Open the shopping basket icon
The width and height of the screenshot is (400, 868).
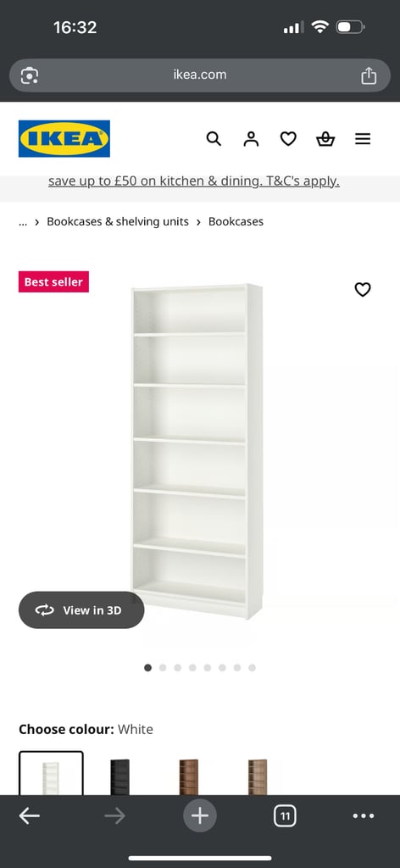pyautogui.click(x=325, y=139)
